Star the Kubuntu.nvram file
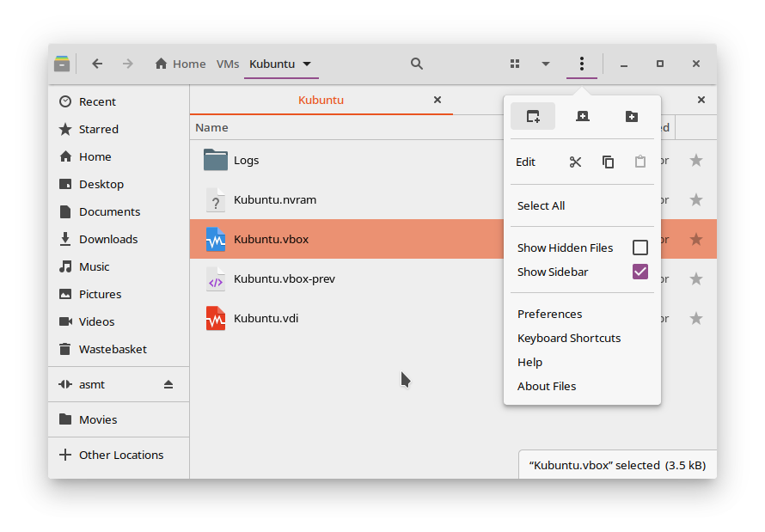765x532 pixels. click(696, 200)
